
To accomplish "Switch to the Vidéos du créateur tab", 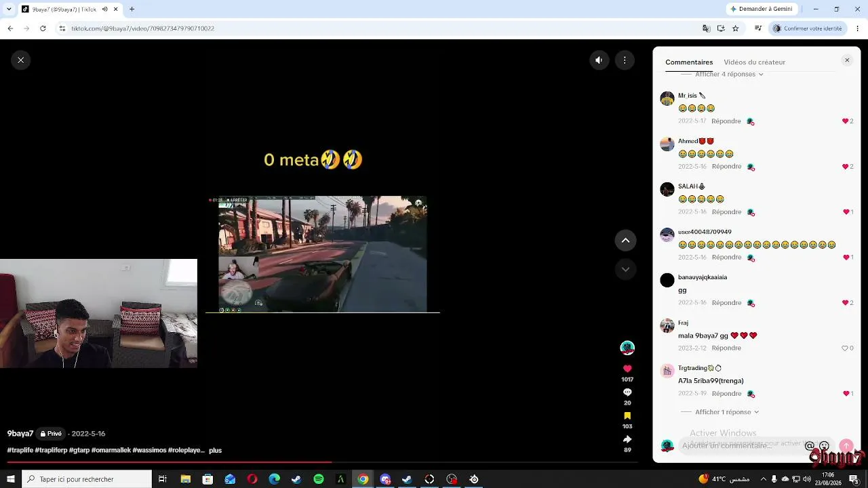I will coord(754,62).
